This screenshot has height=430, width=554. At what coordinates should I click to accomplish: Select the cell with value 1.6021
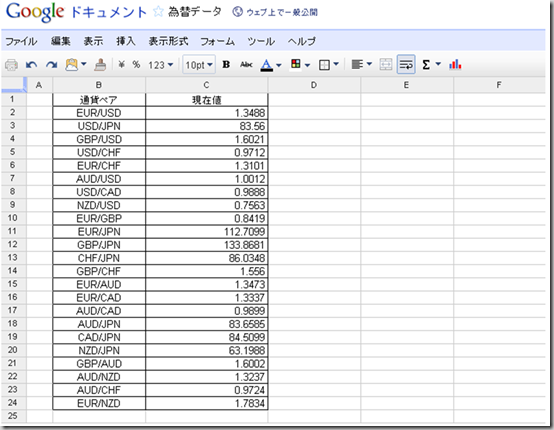(x=207, y=139)
